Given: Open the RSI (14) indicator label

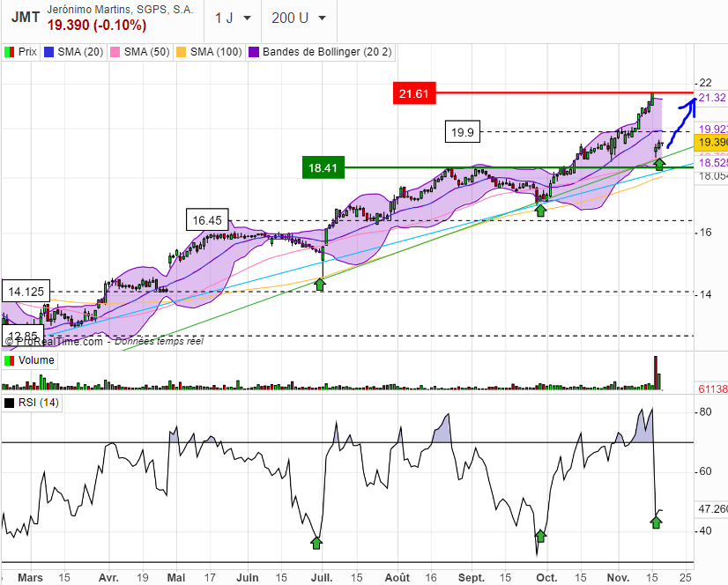Looking at the screenshot, I should coord(32,403).
